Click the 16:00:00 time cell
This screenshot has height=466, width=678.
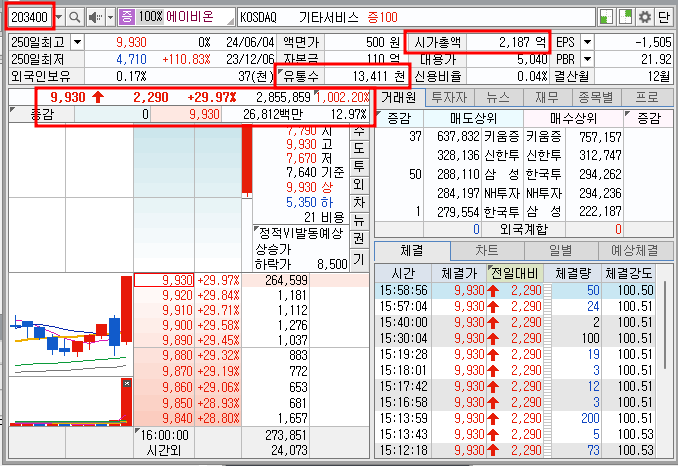click(164, 435)
